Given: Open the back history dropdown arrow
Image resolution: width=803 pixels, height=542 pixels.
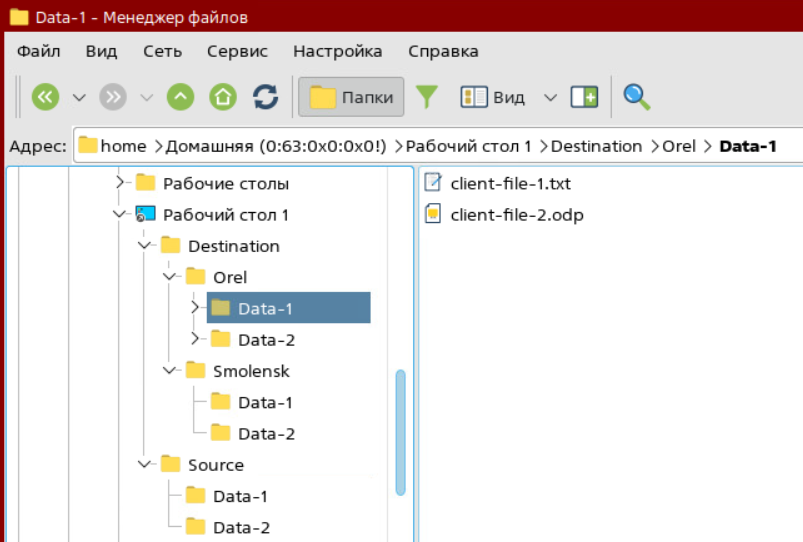Looking at the screenshot, I should pyautogui.click(x=79, y=97).
